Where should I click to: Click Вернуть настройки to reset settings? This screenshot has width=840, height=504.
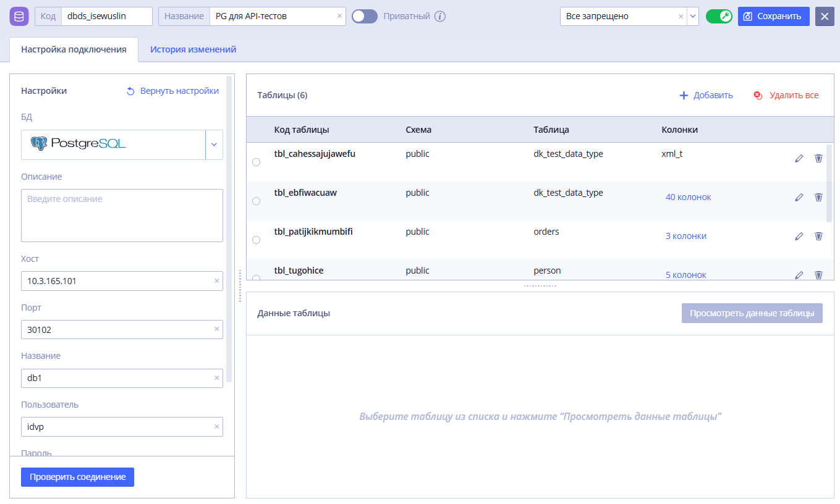(x=172, y=91)
